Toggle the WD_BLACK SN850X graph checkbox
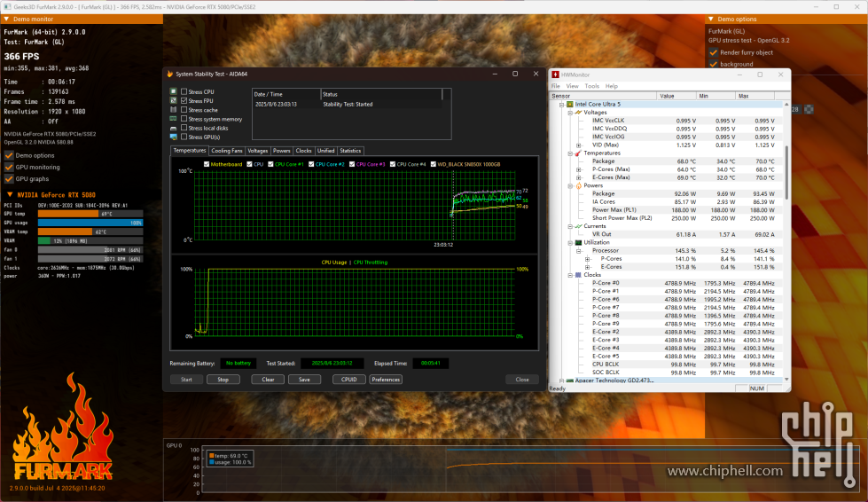The image size is (868, 502). [x=434, y=164]
